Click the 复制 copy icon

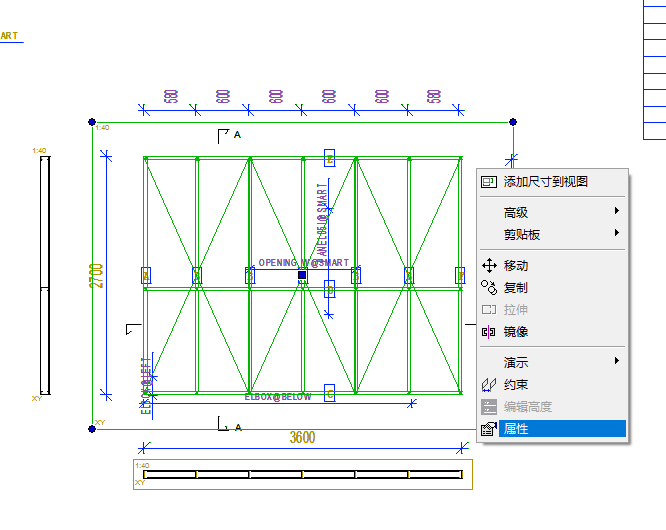[489, 288]
